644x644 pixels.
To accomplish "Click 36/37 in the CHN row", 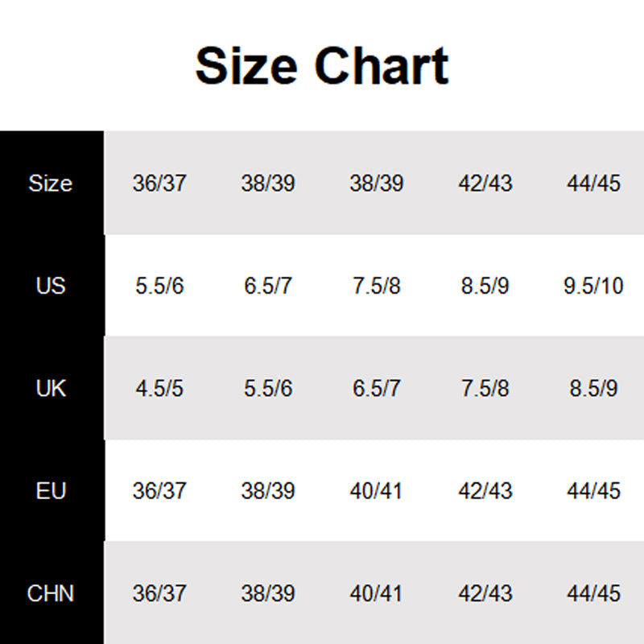I will (159, 594).
